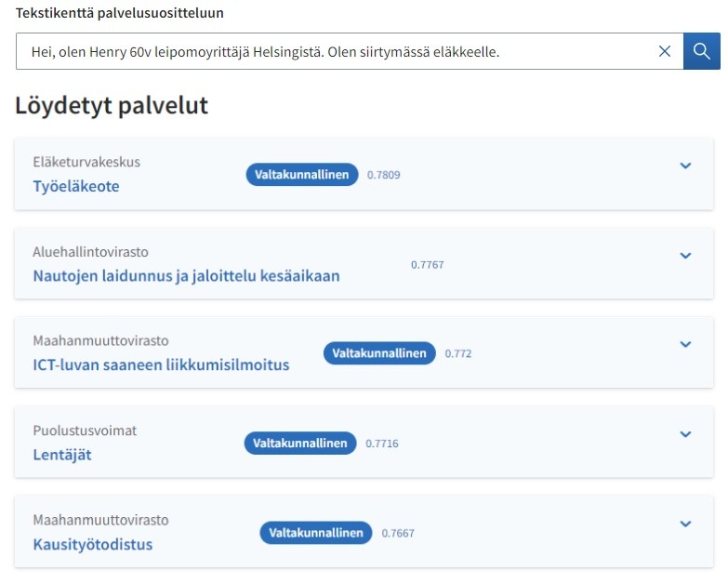Click the Puolustusvoimat organization label
This screenshot has height=583, width=728.
85,431
